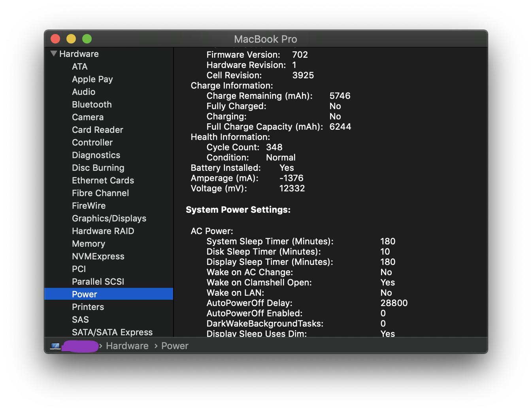532x412 pixels.
Task: Choose Controller from the hardware list
Action: [x=92, y=142]
